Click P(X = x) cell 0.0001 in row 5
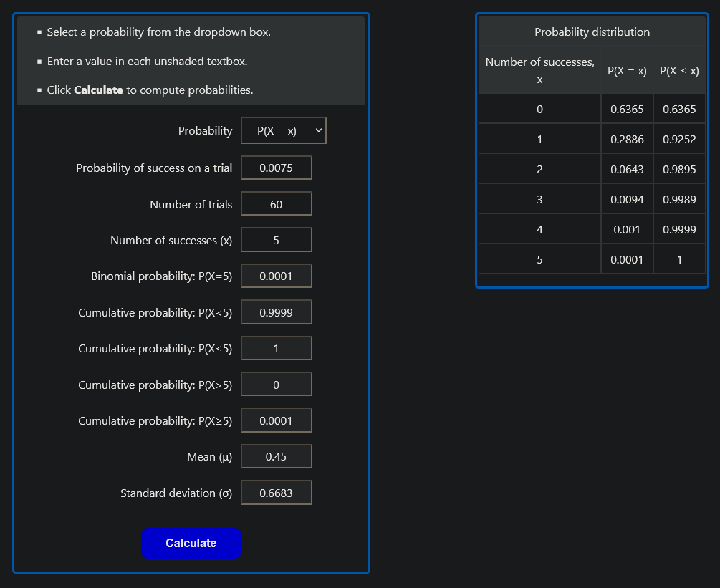This screenshot has height=588, width=720. [627, 259]
